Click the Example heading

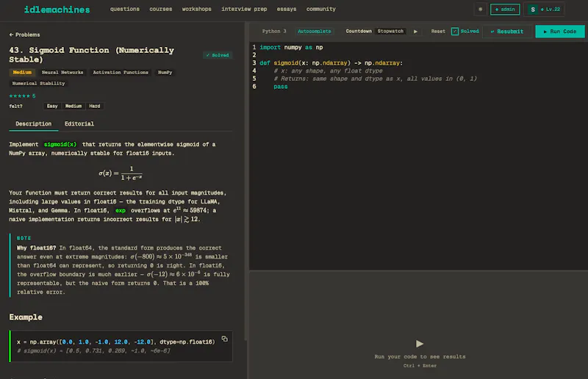[26, 317]
